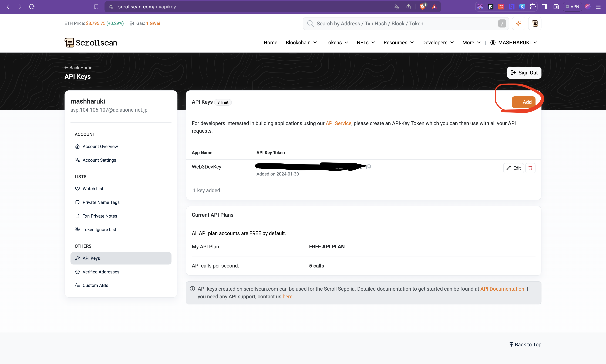Click the browser translate icon
This screenshot has width=606, height=364.
pyautogui.click(x=396, y=7)
